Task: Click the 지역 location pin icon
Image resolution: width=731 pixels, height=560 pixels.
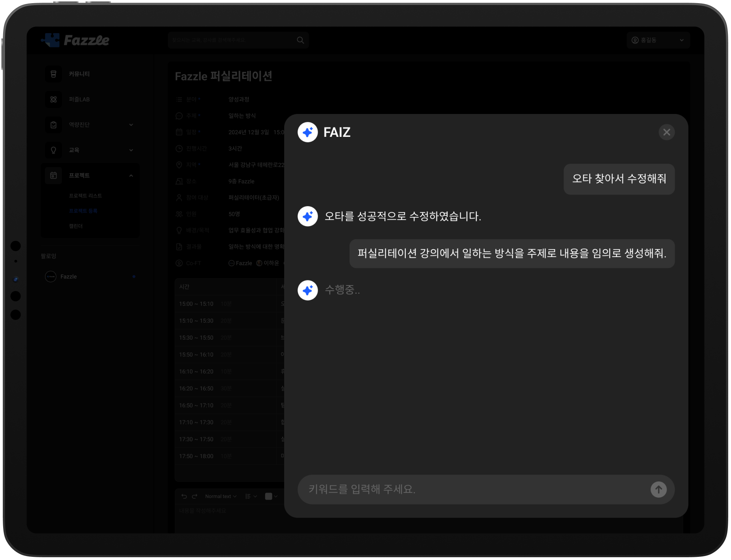Action: coord(179,165)
